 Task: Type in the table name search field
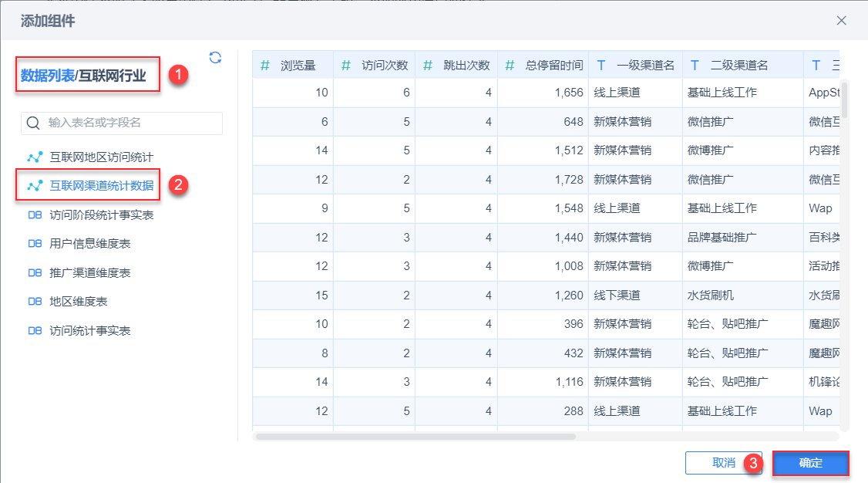pyautogui.click(x=131, y=123)
